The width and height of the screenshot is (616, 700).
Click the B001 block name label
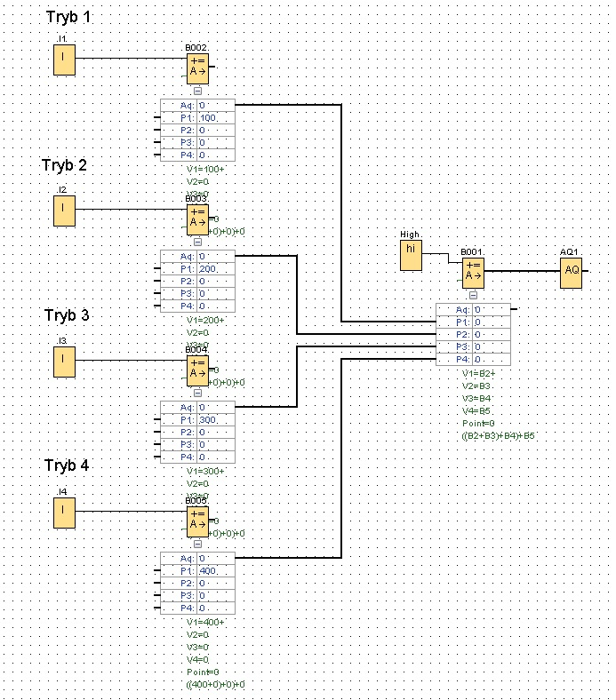pos(471,251)
